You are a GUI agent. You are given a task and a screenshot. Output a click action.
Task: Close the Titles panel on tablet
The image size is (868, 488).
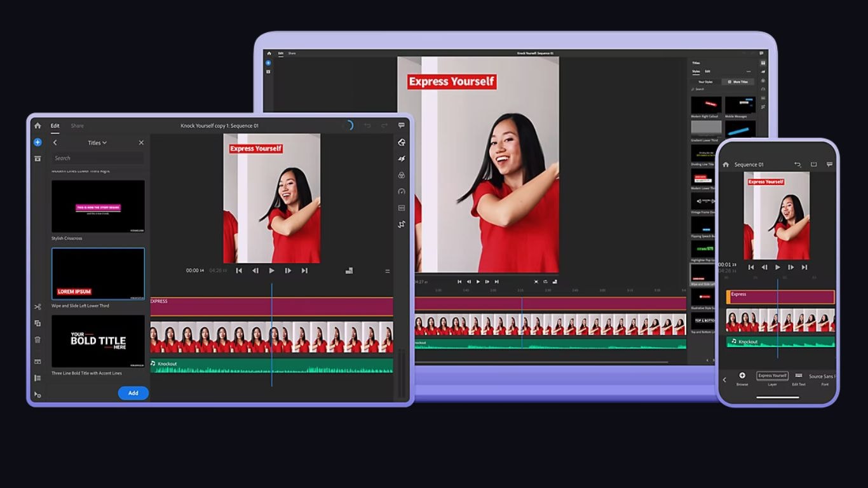pyautogui.click(x=141, y=143)
